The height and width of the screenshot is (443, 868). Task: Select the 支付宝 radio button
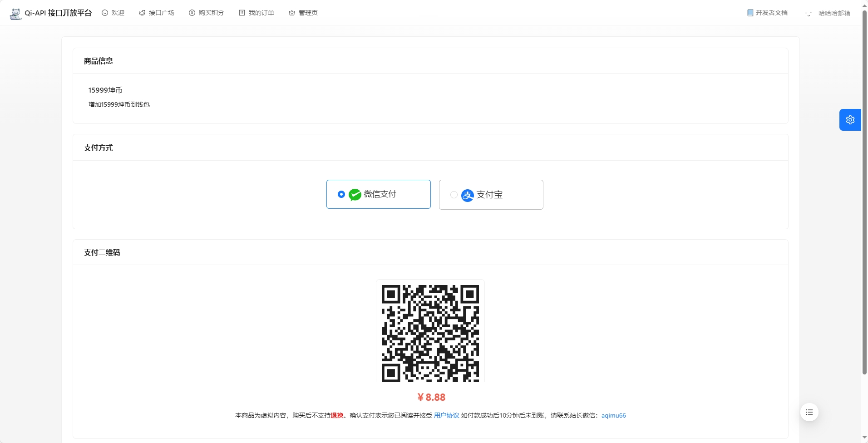tap(454, 195)
